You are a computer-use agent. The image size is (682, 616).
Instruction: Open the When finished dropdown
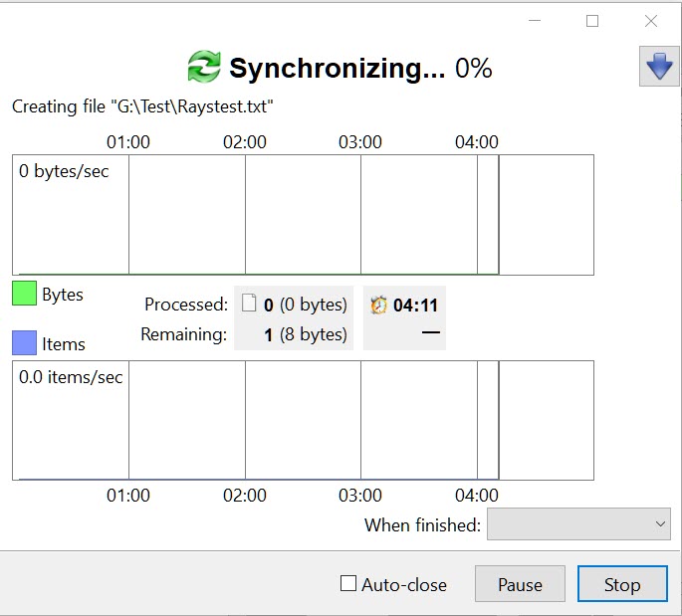point(578,523)
